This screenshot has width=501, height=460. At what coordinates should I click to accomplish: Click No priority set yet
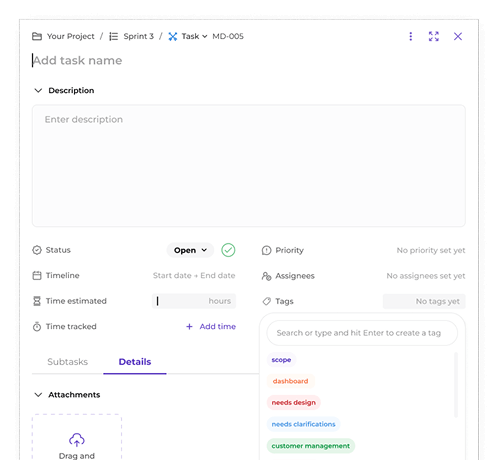coord(431,250)
